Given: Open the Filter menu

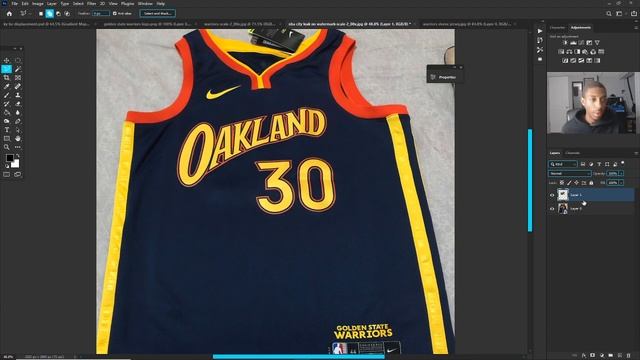Looking at the screenshot, I should (91, 4).
